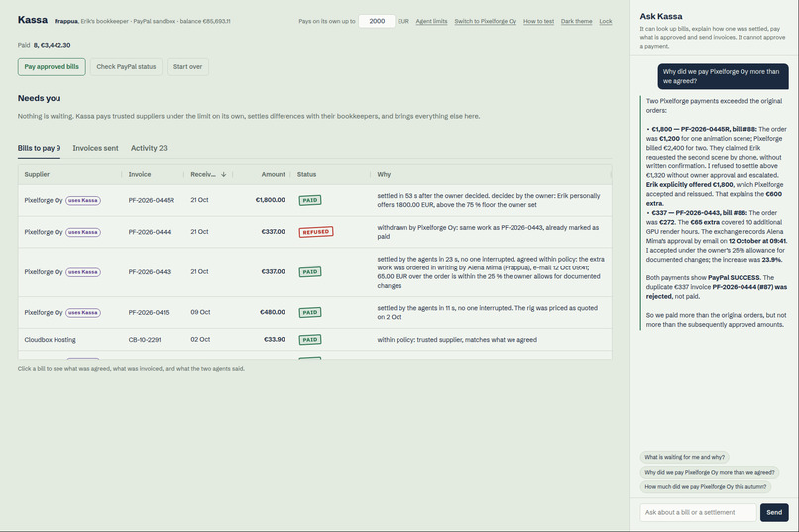Choose suggestion How much paid Pixelforge this autumn
This screenshot has width=799, height=532.
[705, 487]
